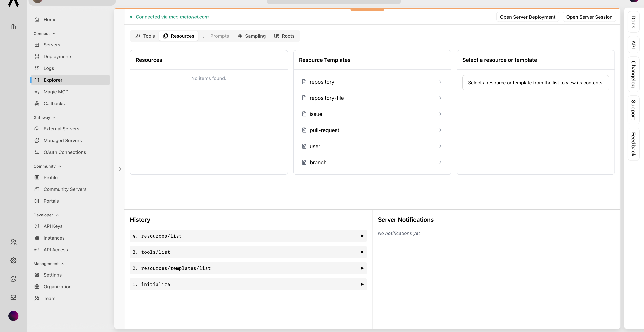The height and width of the screenshot is (332, 644).
Task: Open Magic MCP from the sidebar
Action: point(56,92)
